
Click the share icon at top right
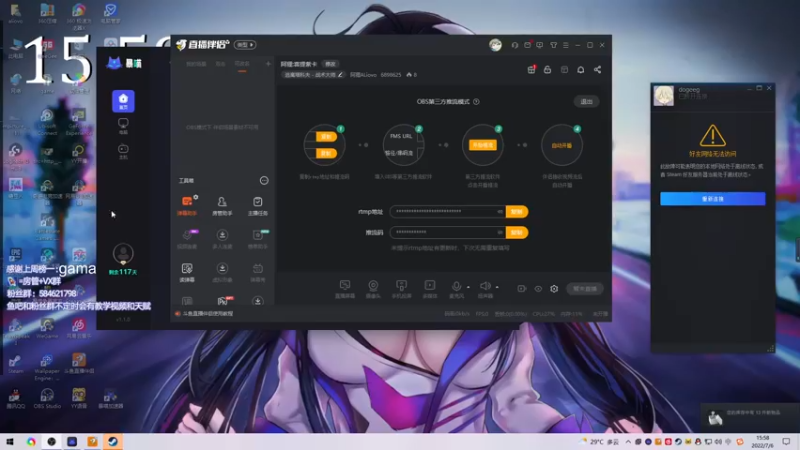click(x=597, y=69)
